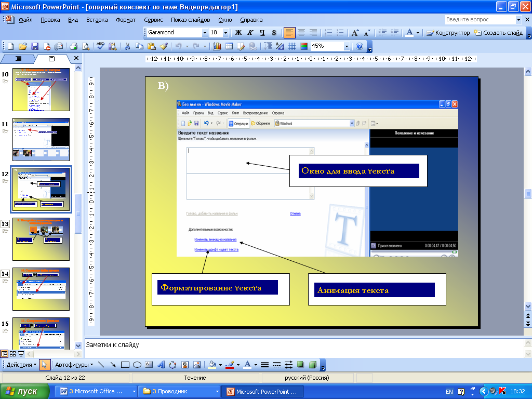Switch to Slide Sorter view icon
532x399 pixels.
12,354
